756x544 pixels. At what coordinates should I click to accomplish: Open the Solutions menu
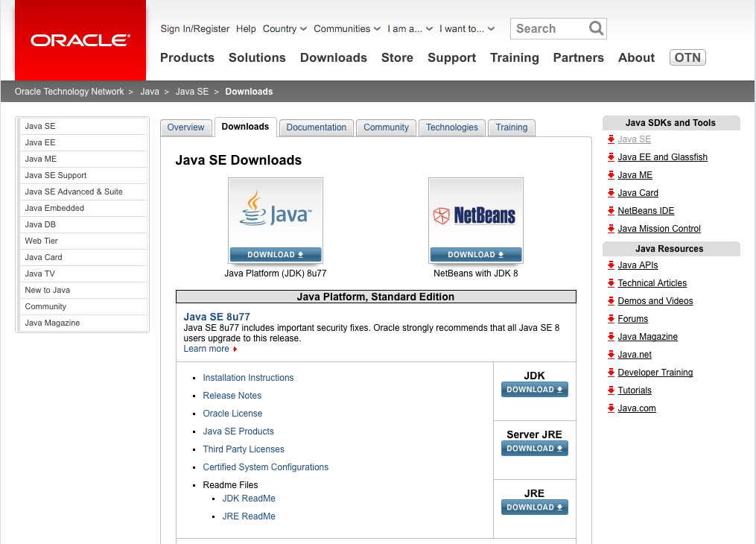(x=257, y=57)
